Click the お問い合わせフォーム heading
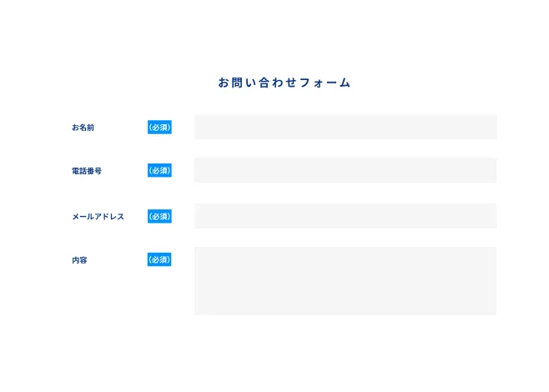The height and width of the screenshot is (392, 549). (x=285, y=83)
